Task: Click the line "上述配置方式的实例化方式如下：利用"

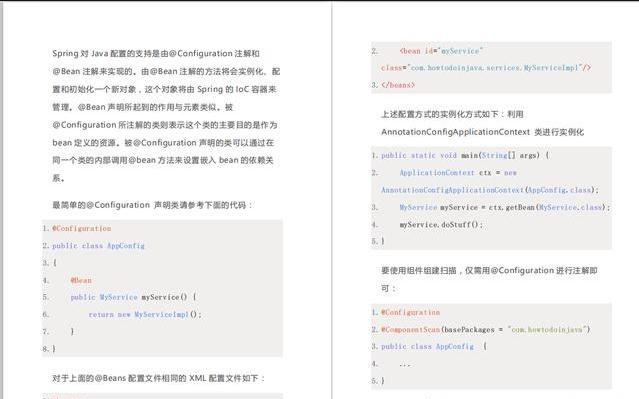Action: [452, 114]
